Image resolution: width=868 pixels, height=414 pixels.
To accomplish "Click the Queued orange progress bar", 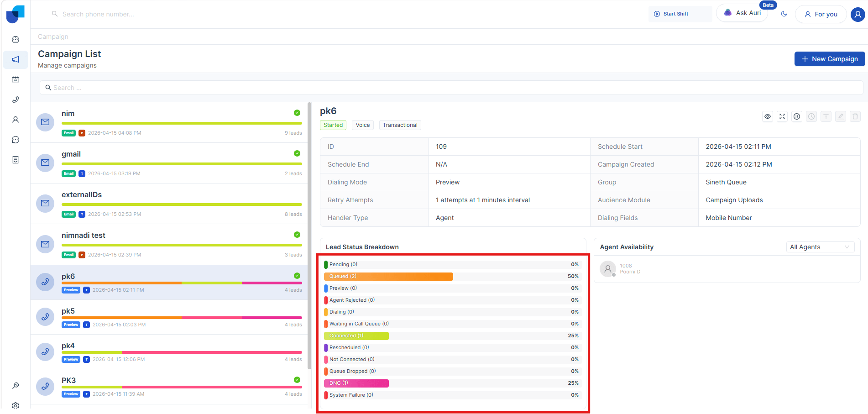I will click(x=388, y=277).
